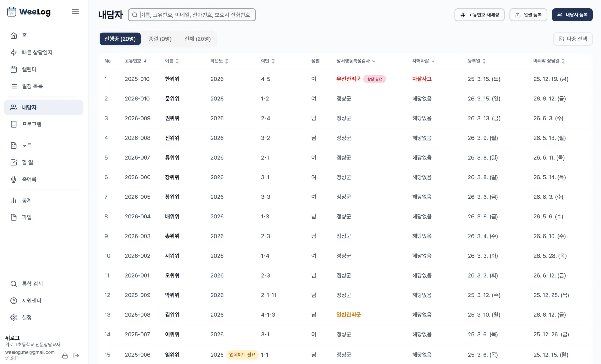Click the 업데이트 필요 badge
601x364 pixels.
tap(242, 355)
